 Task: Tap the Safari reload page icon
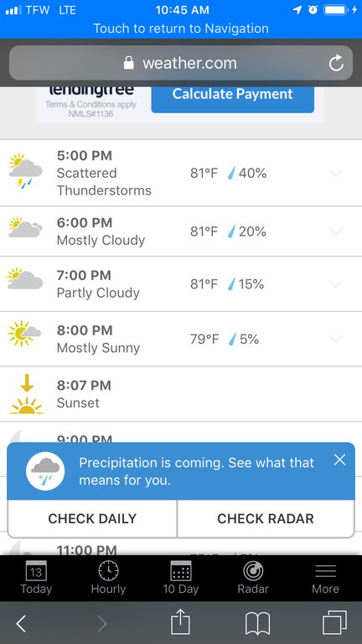[336, 63]
